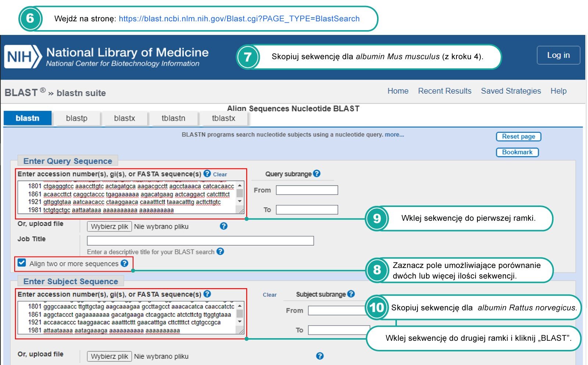The height and width of the screenshot is (365, 588).
Task: Click help icon next to subject upload file
Action: click(x=320, y=356)
